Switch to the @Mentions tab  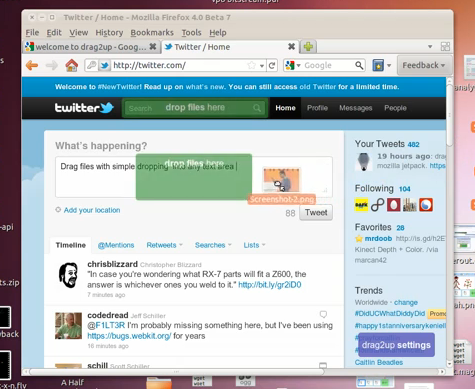(x=116, y=245)
